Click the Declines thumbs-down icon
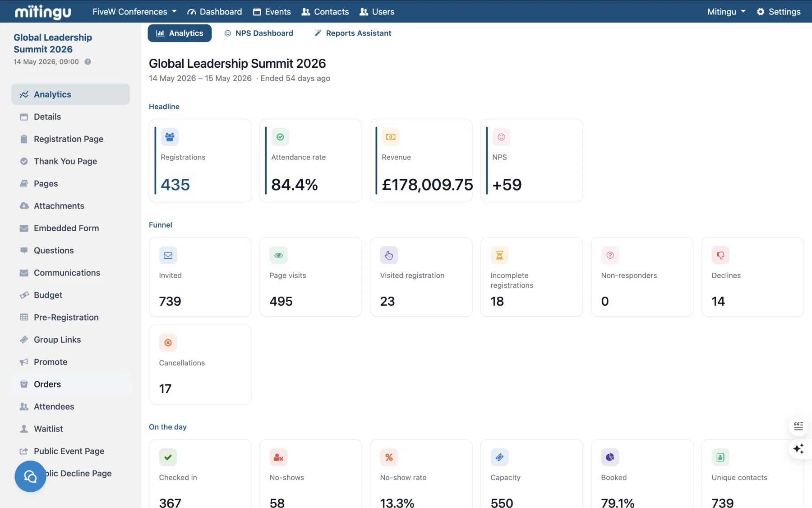Screen dimensions: 812x508 tap(720, 255)
